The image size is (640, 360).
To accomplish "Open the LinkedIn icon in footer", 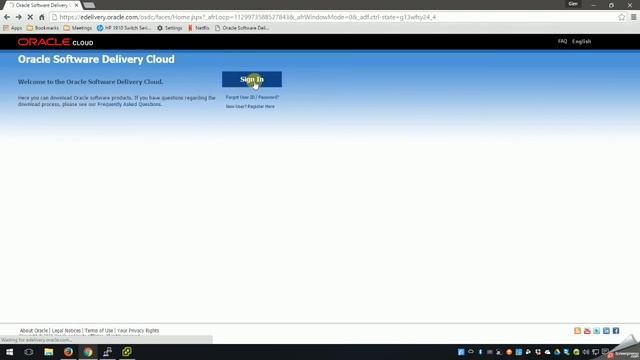I will (x=606, y=331).
